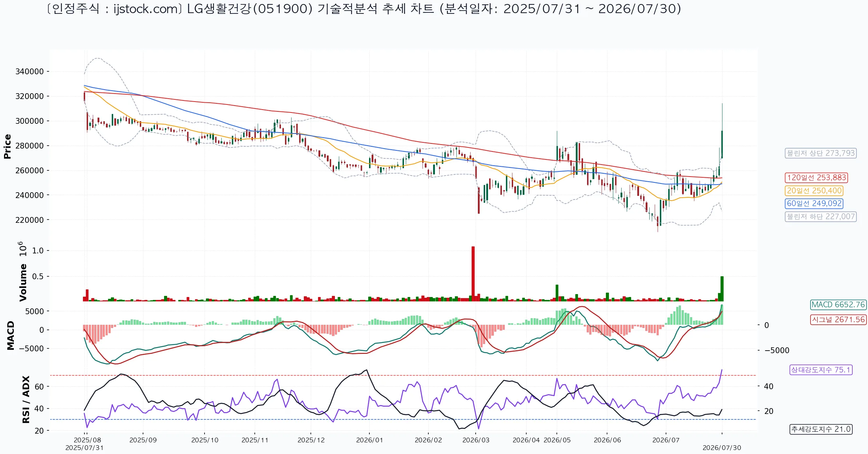
Task: Select the 'MACD' axis title on the left
Action: (11, 335)
